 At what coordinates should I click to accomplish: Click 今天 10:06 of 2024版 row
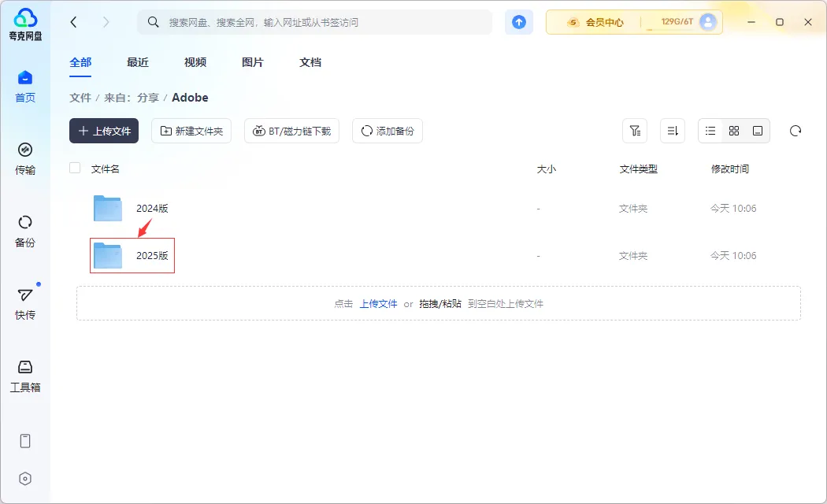click(x=733, y=208)
